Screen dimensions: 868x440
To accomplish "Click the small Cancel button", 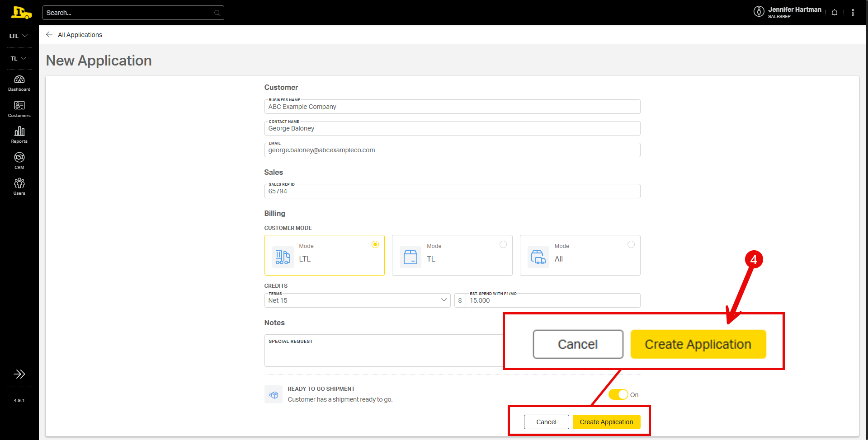I will point(546,422).
